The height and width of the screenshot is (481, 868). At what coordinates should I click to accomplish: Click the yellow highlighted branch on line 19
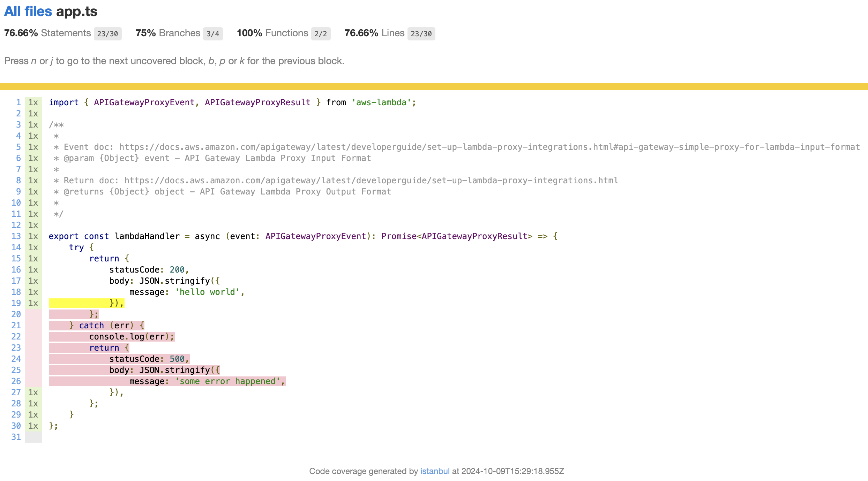[87, 303]
